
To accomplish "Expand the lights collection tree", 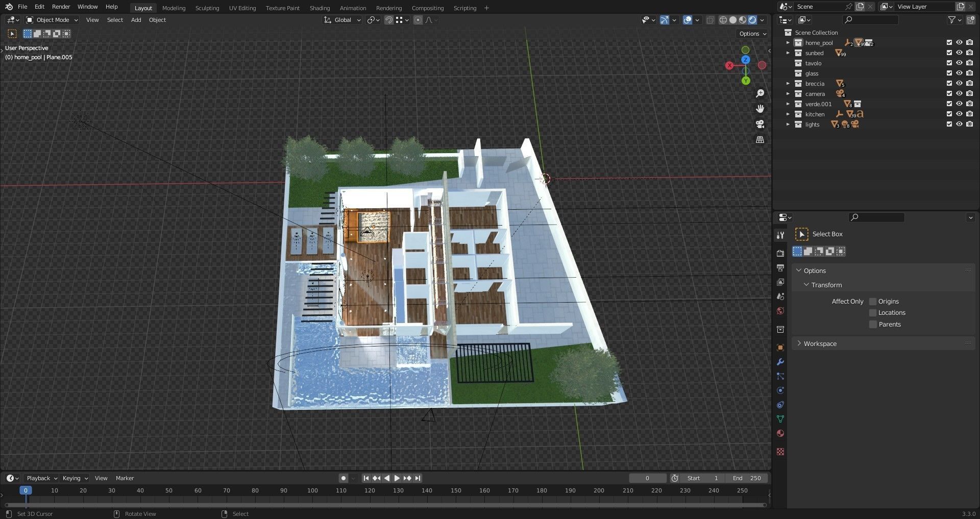I will point(788,125).
